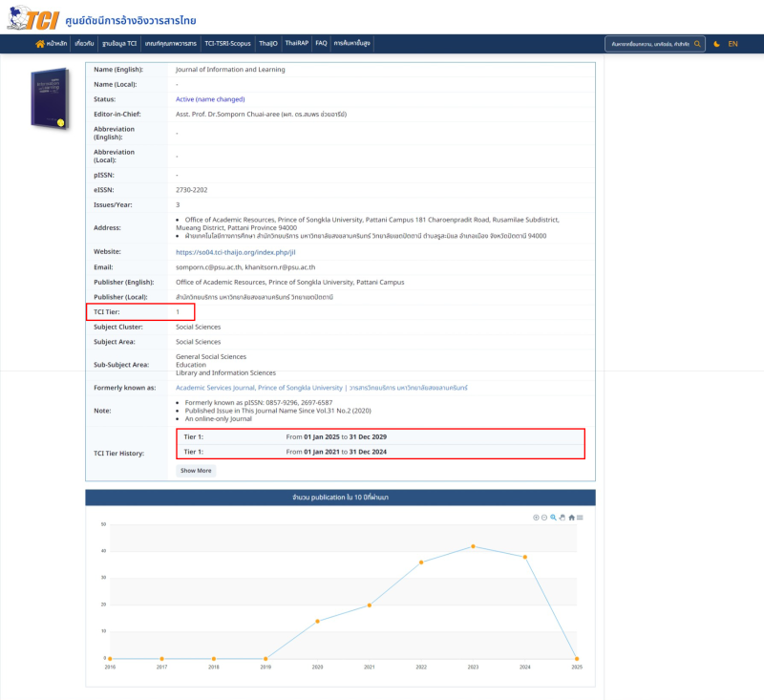The width and height of the screenshot is (764, 700).
Task: Switch language to EN
Action: tap(732, 44)
